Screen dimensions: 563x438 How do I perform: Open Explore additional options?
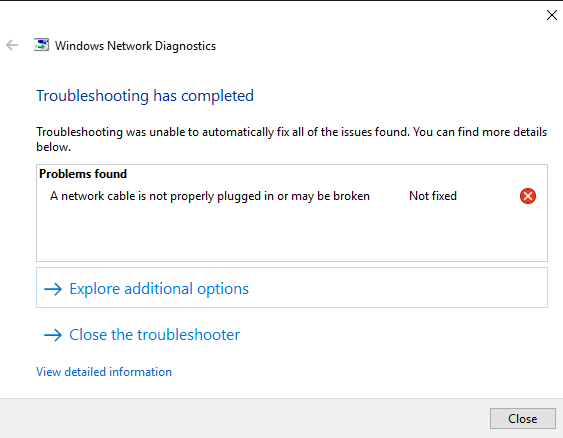point(292,288)
